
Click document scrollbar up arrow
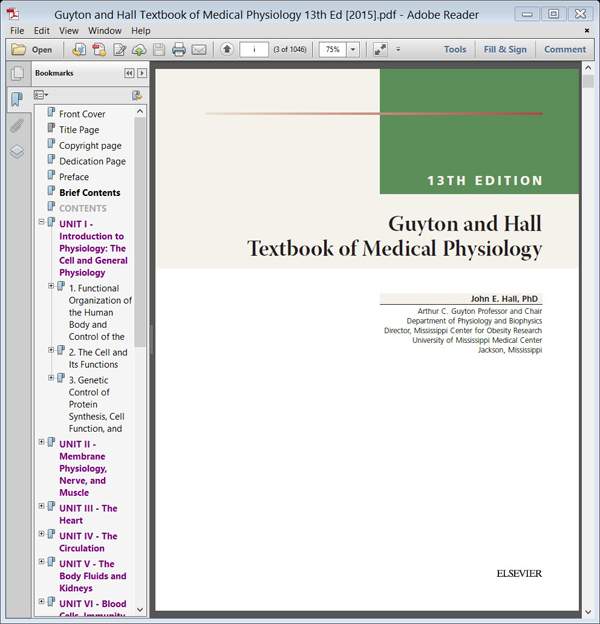click(x=588, y=68)
